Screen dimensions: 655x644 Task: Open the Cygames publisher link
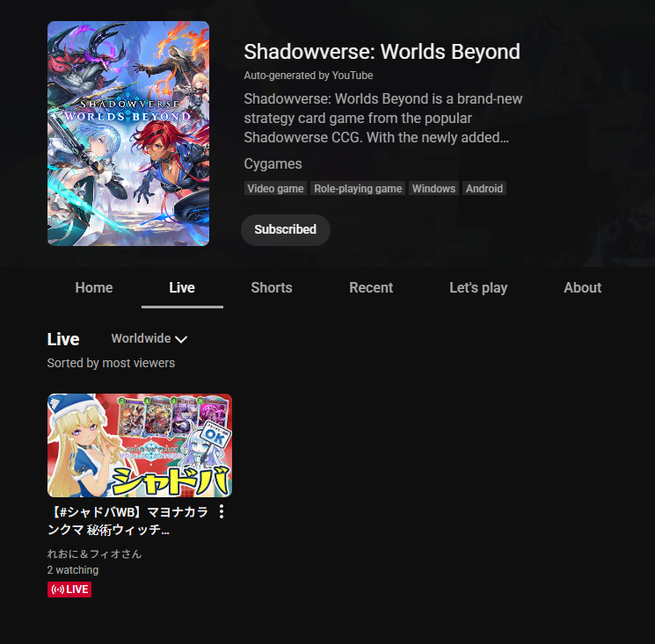click(x=273, y=164)
